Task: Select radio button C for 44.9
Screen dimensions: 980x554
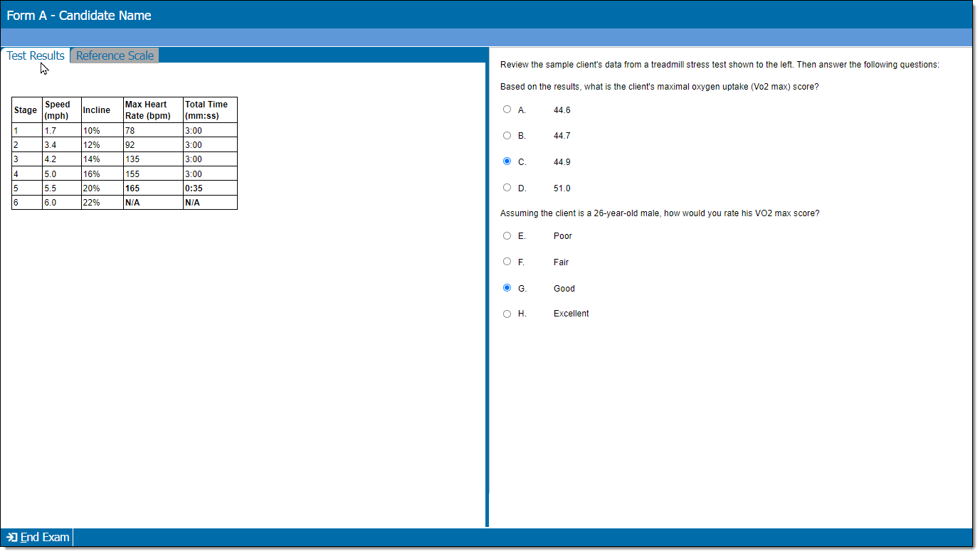Action: coord(507,161)
